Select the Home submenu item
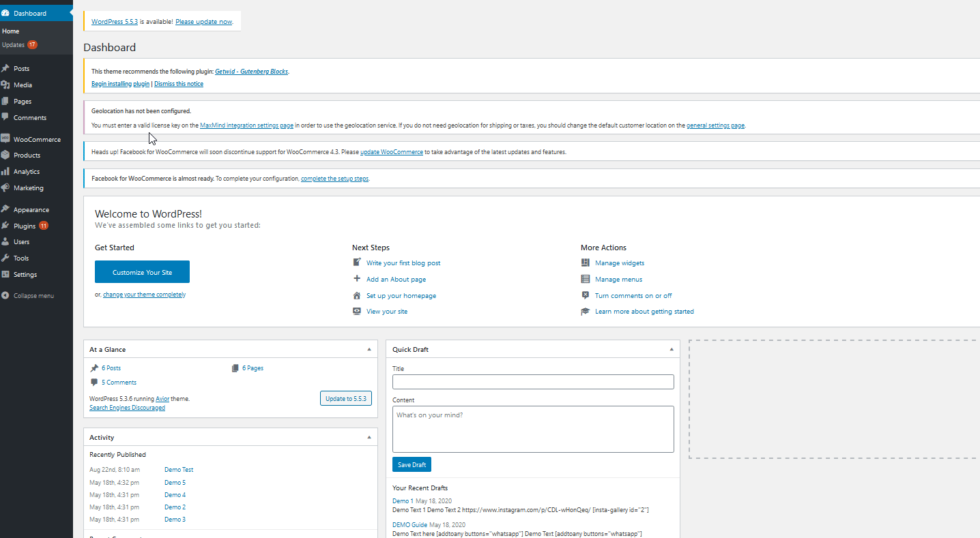Image resolution: width=980 pixels, height=538 pixels. tap(10, 31)
